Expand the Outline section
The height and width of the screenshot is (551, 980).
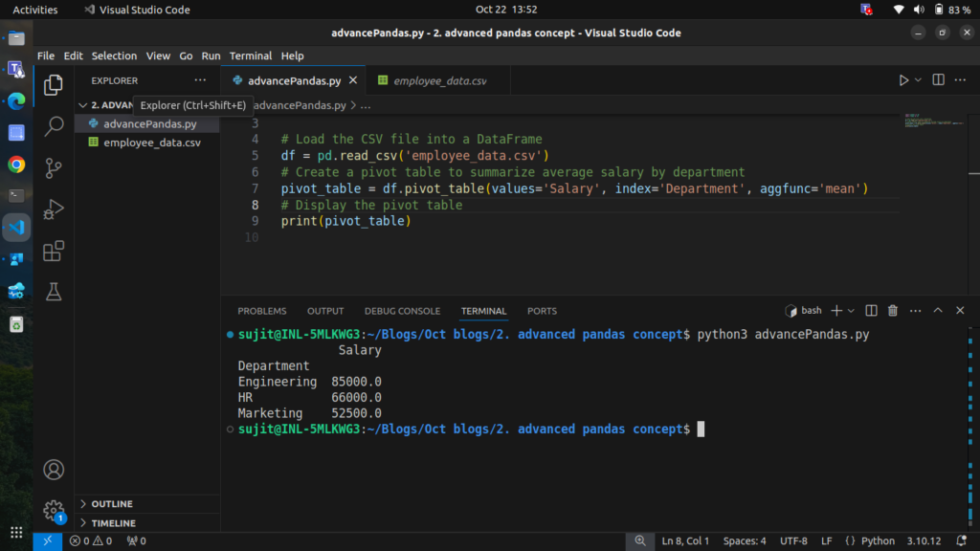point(112,504)
